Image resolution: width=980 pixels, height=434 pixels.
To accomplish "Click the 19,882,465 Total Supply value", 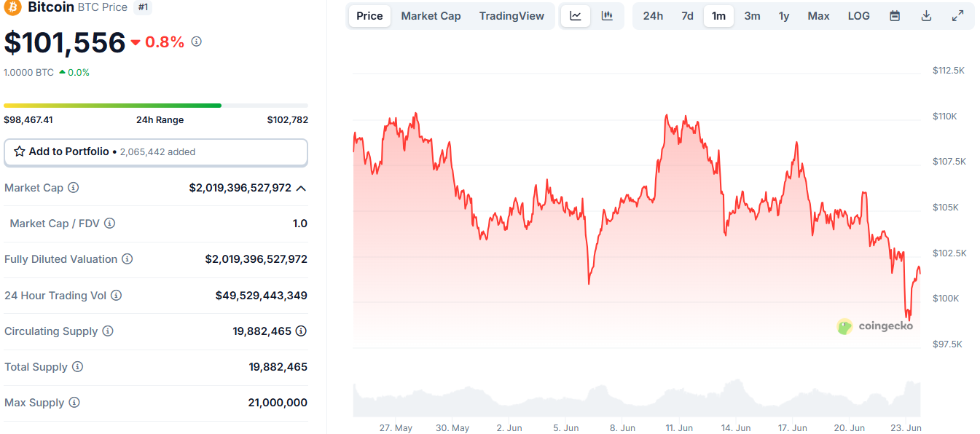I will [278, 367].
